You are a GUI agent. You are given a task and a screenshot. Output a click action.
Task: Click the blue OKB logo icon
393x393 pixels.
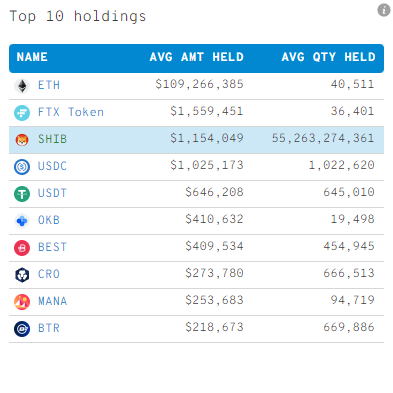22,221
